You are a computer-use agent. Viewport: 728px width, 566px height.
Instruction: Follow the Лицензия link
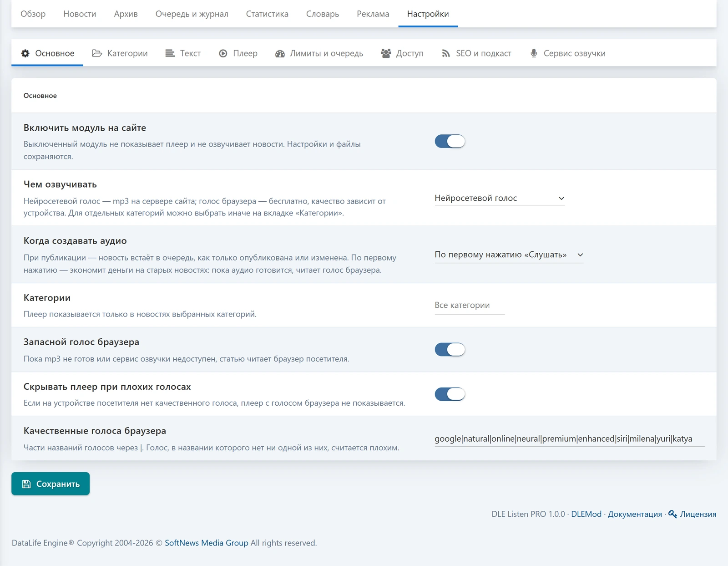(x=698, y=514)
